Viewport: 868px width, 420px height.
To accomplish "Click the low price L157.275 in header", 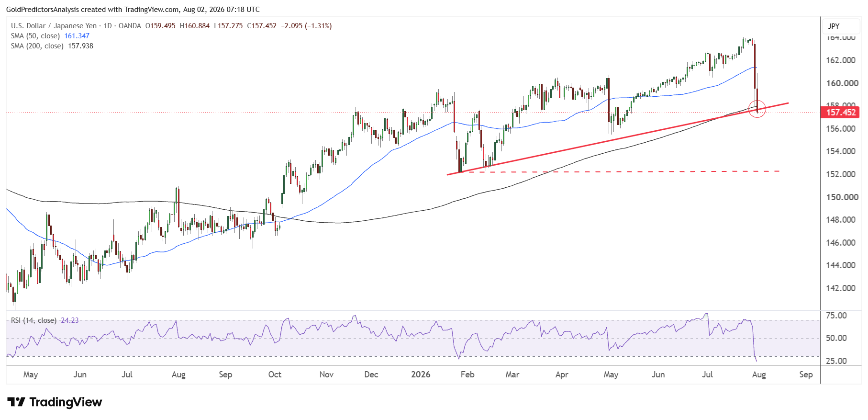I will click(x=228, y=26).
